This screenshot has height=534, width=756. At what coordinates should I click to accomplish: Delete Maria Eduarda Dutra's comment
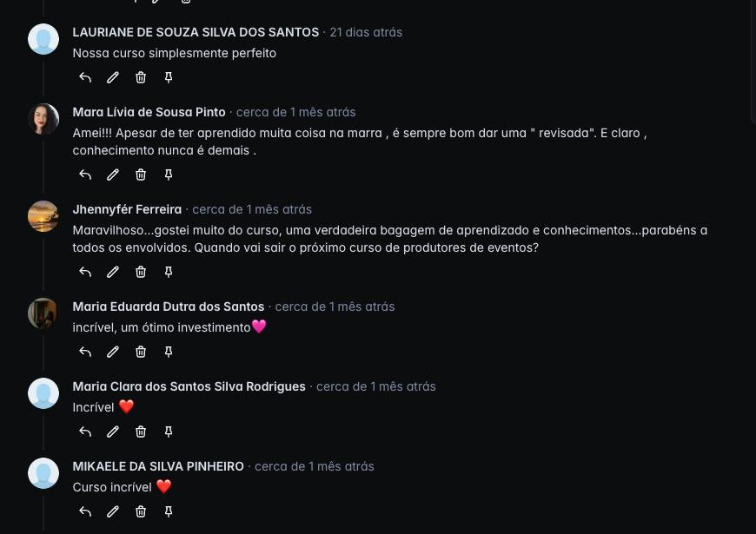click(x=140, y=352)
